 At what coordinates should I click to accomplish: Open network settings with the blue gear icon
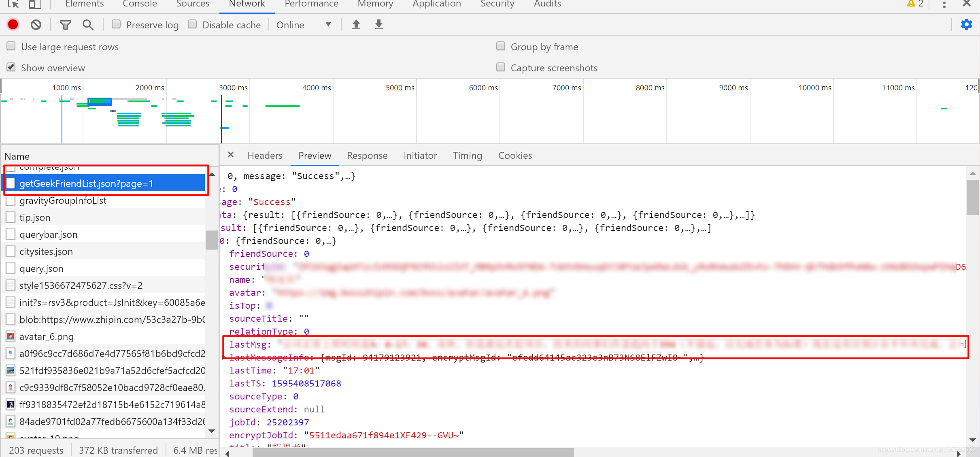coord(966,25)
